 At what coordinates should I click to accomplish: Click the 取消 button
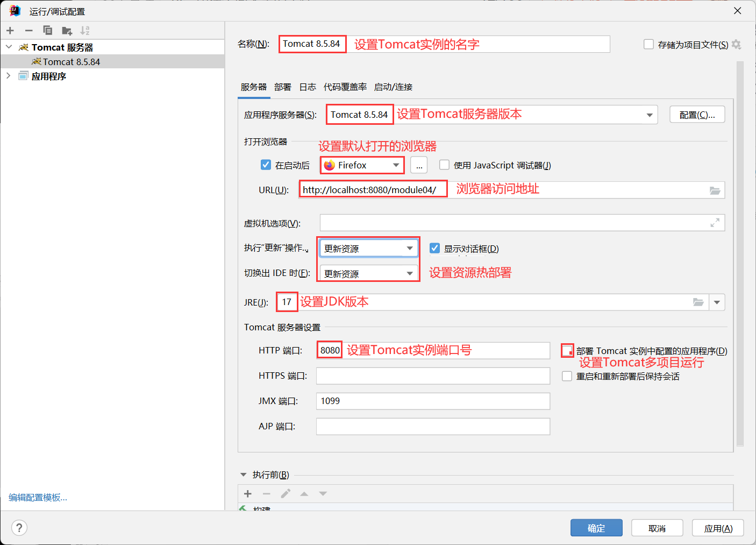click(657, 528)
